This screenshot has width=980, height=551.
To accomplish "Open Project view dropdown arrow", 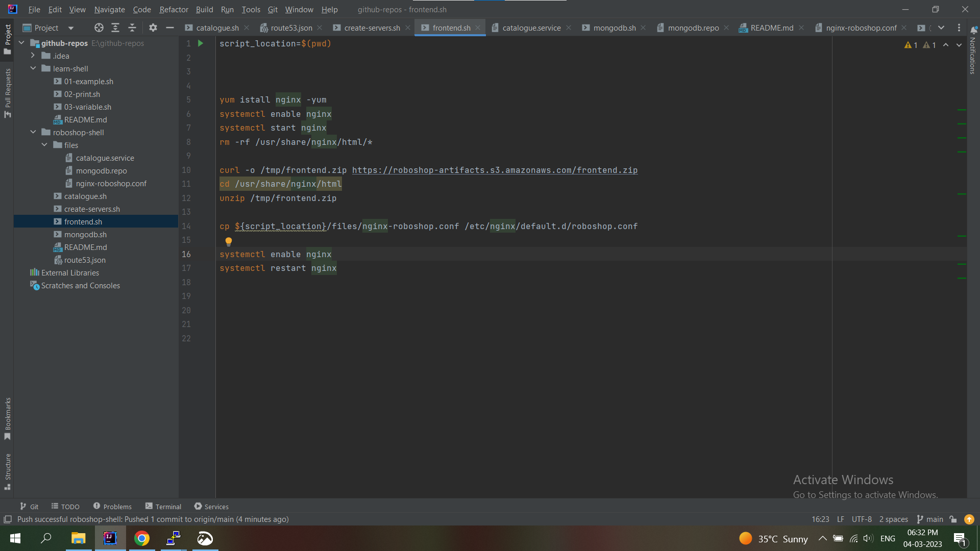I will [71, 28].
